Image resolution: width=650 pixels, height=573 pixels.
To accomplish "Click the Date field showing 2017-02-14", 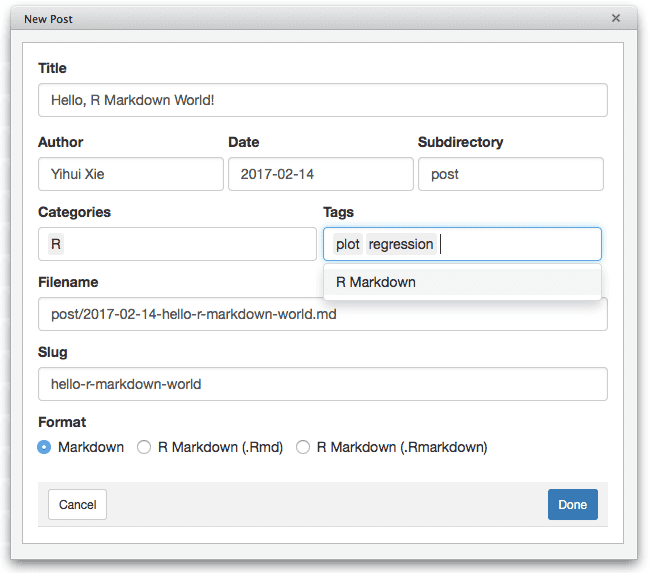I will click(320, 174).
